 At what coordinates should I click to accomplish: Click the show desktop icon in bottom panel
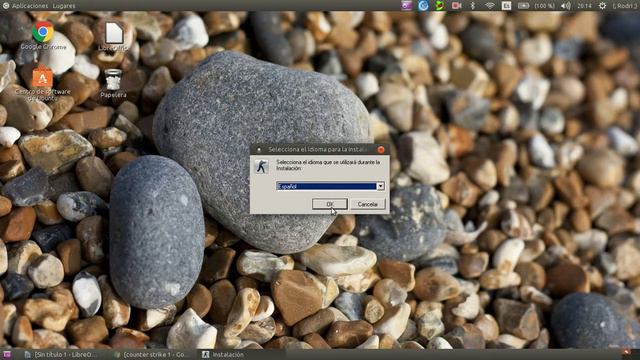tap(7, 354)
